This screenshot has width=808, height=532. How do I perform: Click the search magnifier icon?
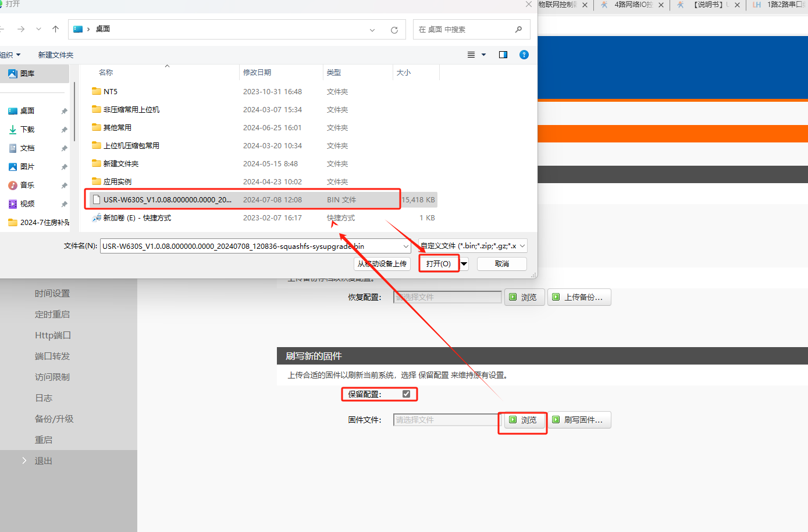coord(518,29)
